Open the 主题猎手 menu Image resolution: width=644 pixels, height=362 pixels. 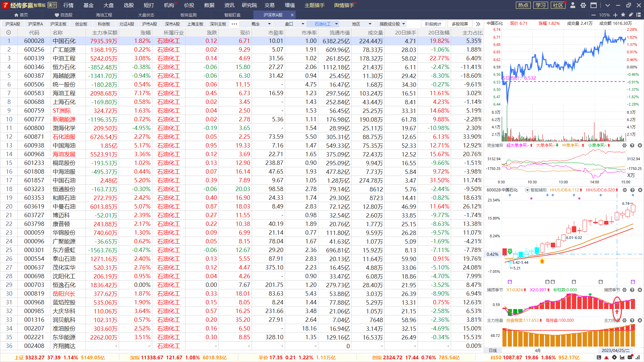[x=315, y=5]
